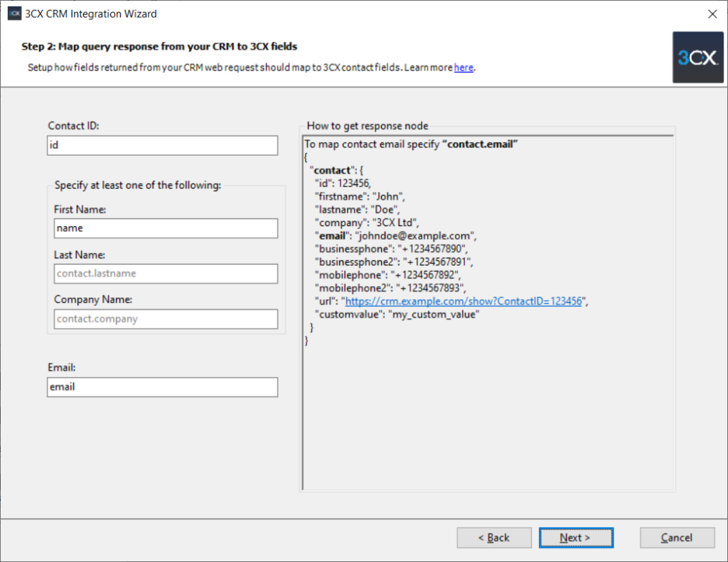Open the crm.example.com sample URL link
728x562 pixels.
point(464,301)
